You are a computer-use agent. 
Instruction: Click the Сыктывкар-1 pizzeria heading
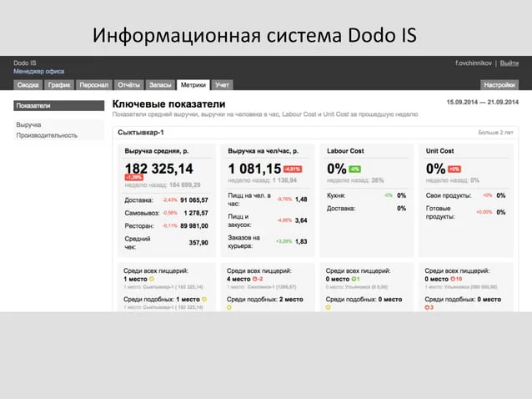coord(141,133)
